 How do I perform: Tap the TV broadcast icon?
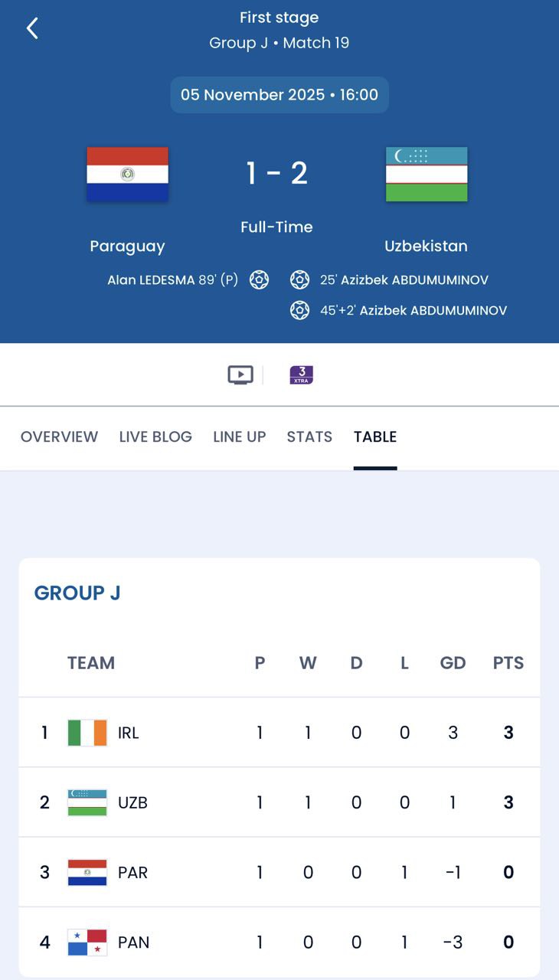point(240,375)
